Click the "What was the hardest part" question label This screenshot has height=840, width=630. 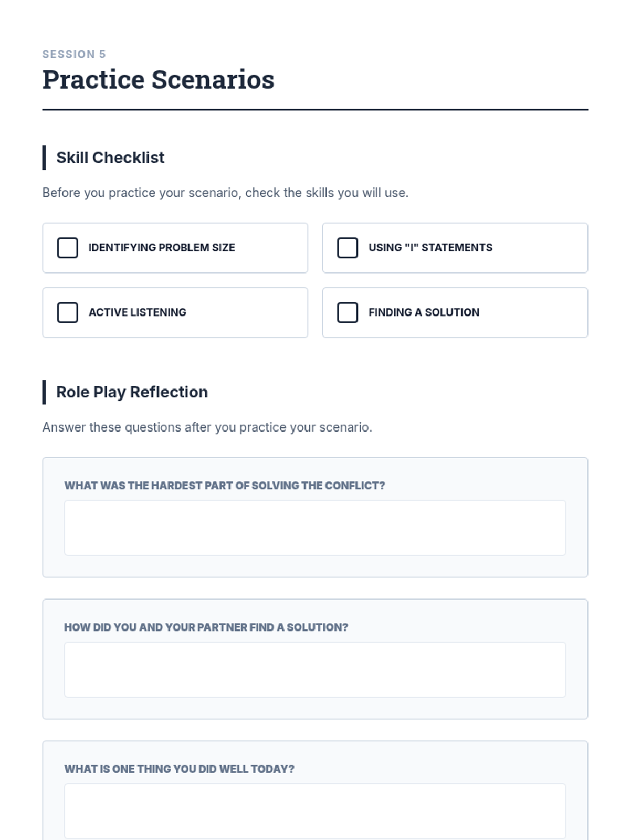[225, 486]
